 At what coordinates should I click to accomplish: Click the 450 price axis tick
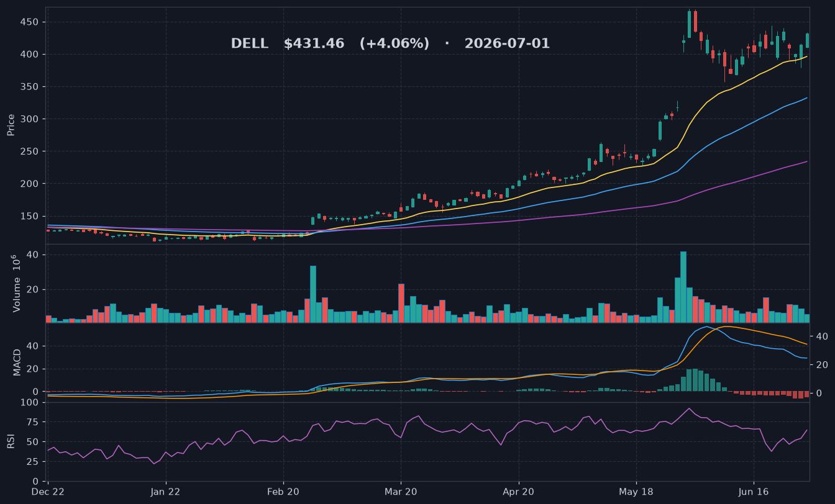(x=30, y=22)
